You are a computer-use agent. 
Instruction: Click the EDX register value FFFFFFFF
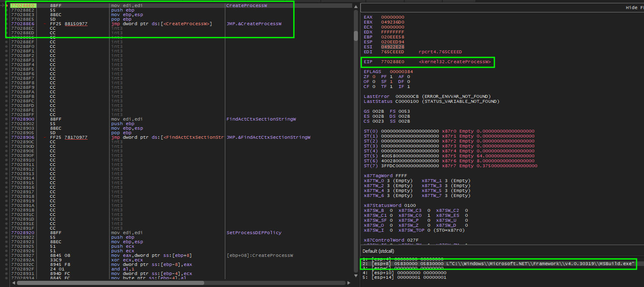tap(393, 32)
